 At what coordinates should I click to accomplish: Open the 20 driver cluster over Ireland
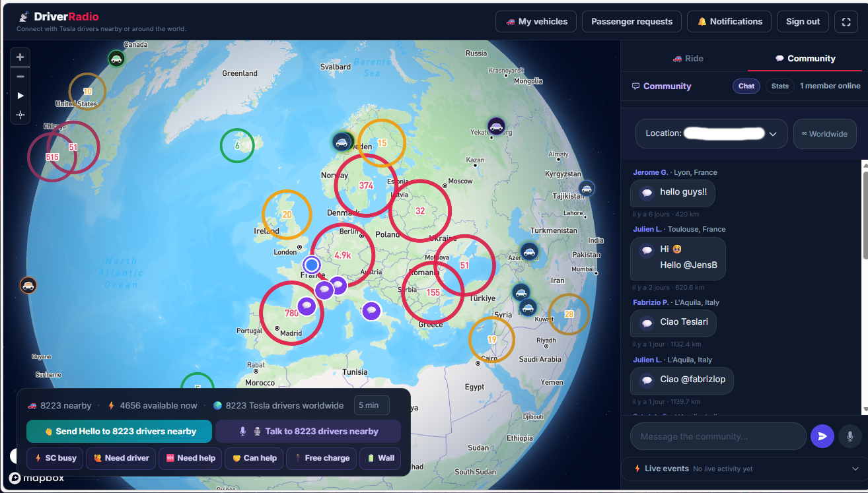pyautogui.click(x=287, y=214)
